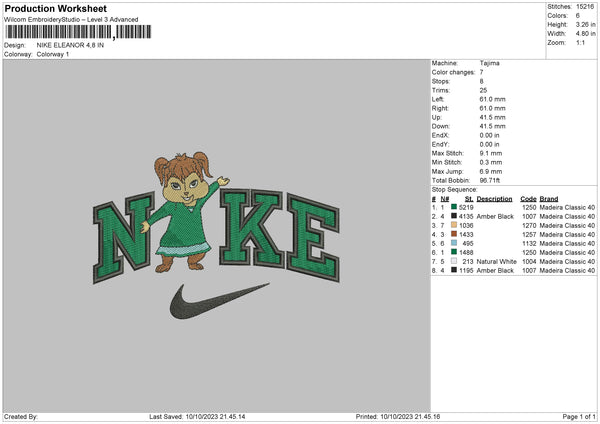This screenshot has width=600, height=424.
Task: Click the EndY value 0.00 in
Action: tap(489, 144)
